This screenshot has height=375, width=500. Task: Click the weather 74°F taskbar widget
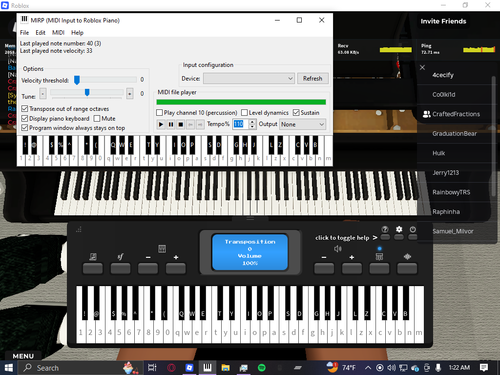341,368
